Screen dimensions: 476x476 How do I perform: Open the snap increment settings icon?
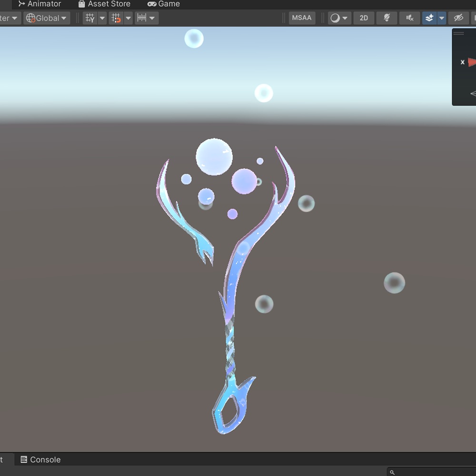coord(147,18)
